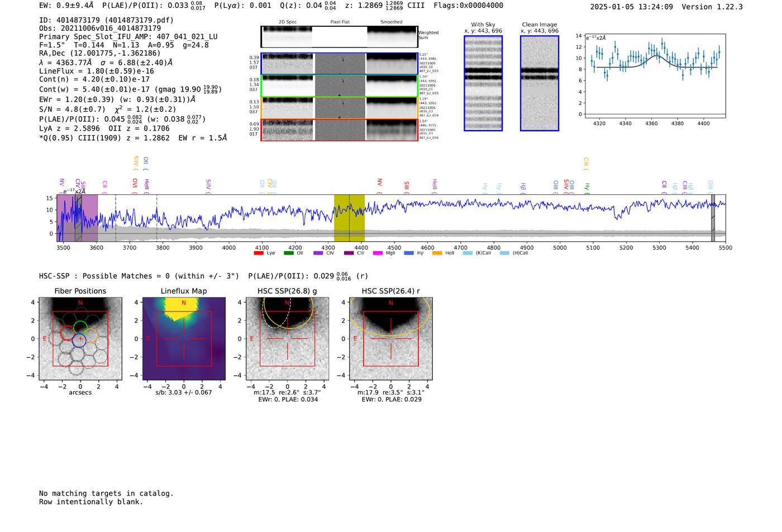This screenshot has height=532, width=782.
Task: Select the blue fiber circle in Fiber Positions
Action: (79, 340)
